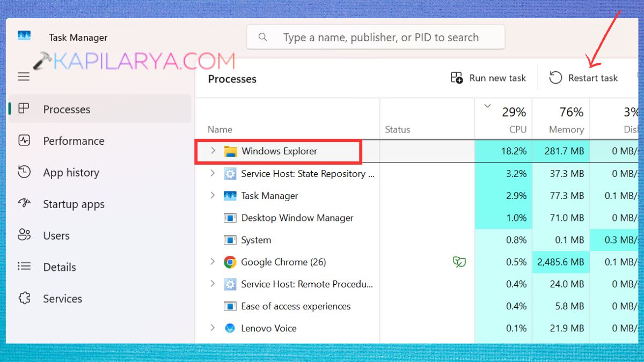The image size is (644, 362).
Task: Click the Restart task circular arrow icon
Action: pos(555,78)
